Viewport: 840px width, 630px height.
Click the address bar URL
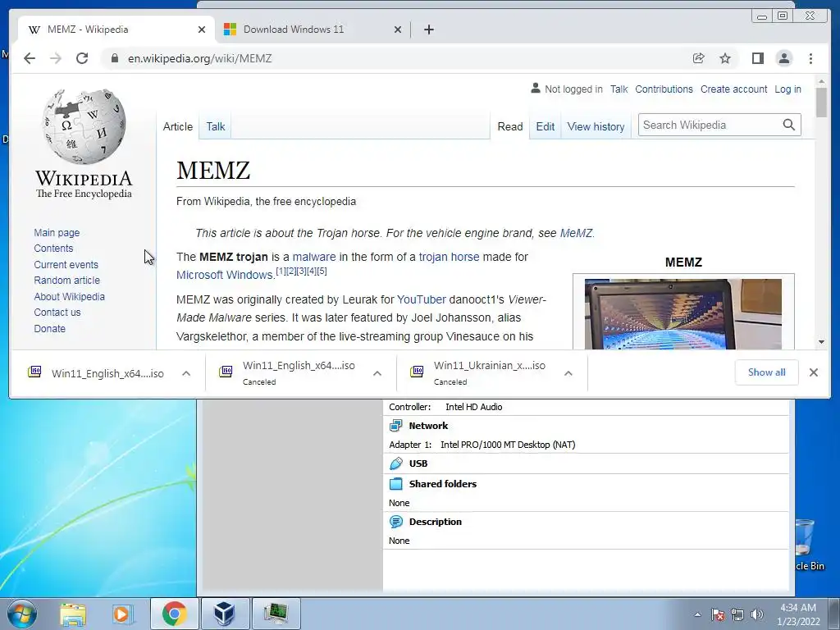pyautogui.click(x=200, y=58)
